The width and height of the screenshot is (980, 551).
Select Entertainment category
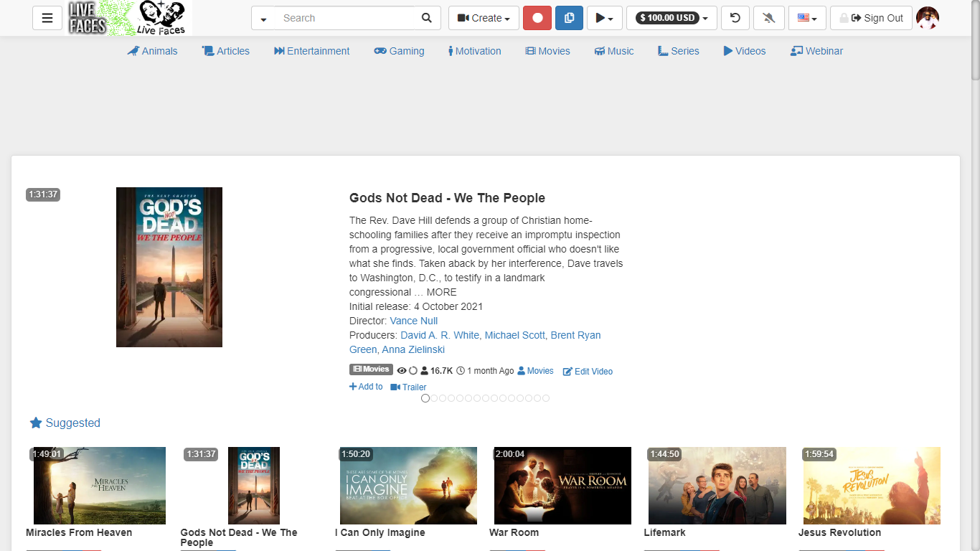[312, 51]
